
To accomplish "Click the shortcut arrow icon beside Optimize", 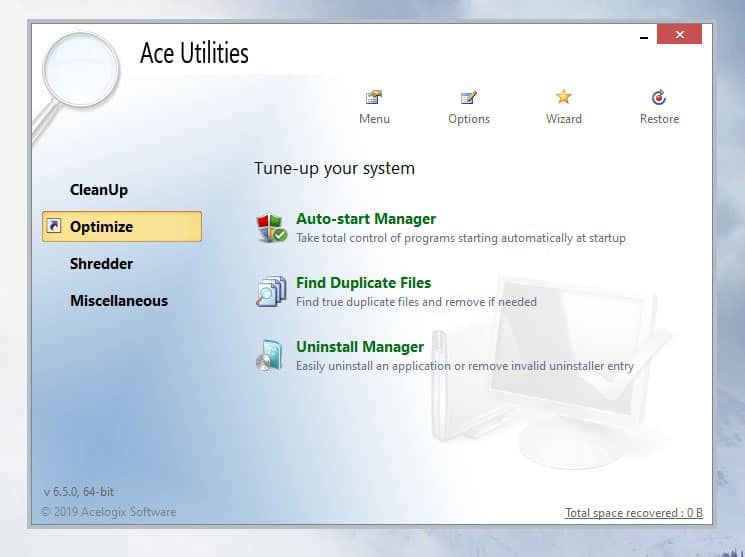I will coord(55,225).
